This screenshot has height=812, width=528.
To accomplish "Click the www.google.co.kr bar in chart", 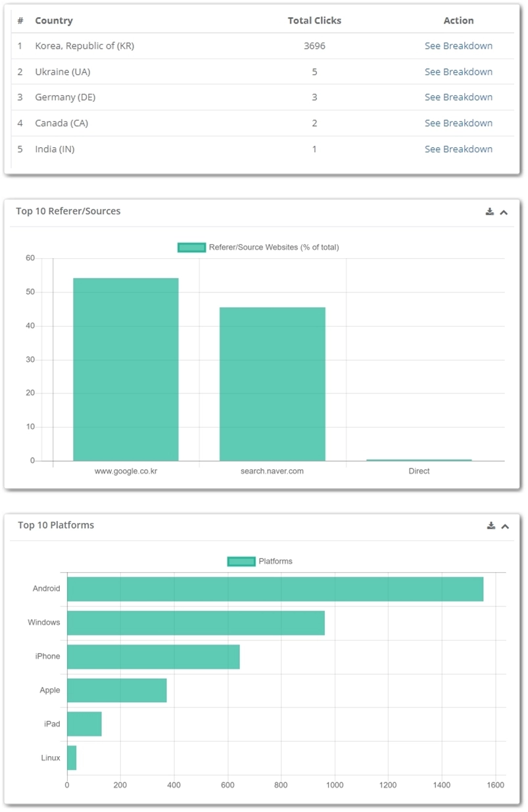I will (126, 369).
